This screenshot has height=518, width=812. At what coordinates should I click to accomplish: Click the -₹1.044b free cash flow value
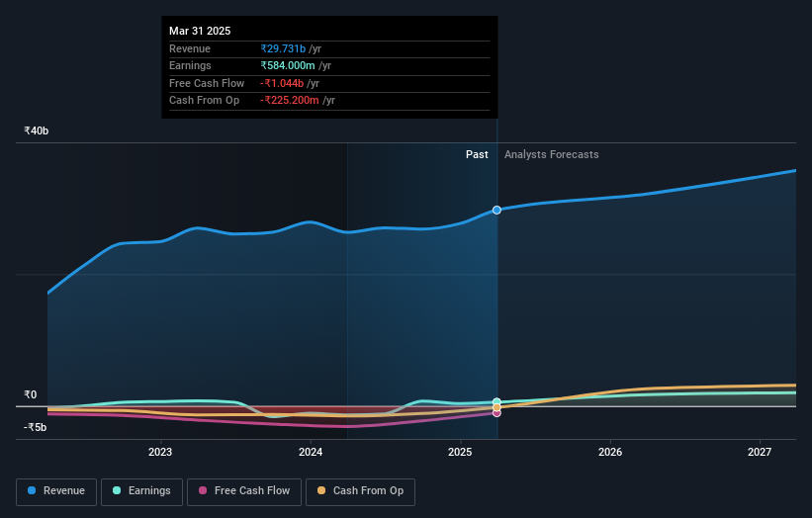(x=282, y=83)
